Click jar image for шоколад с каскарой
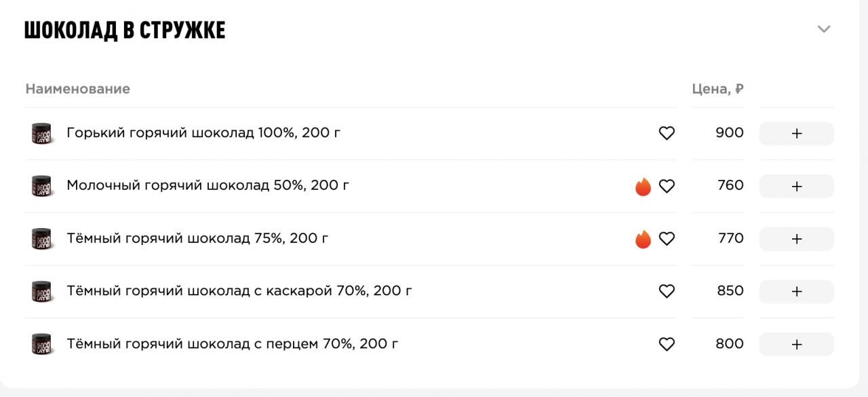This screenshot has height=397, width=868. coord(41,291)
